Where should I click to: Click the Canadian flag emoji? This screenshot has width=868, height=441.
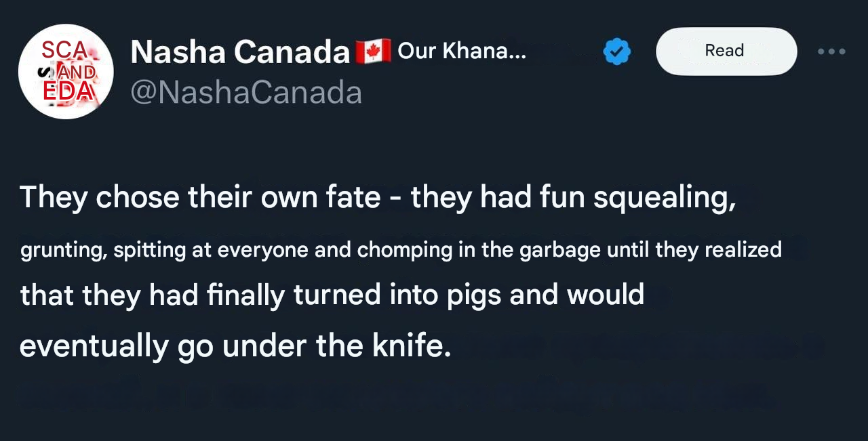pyautogui.click(x=373, y=51)
